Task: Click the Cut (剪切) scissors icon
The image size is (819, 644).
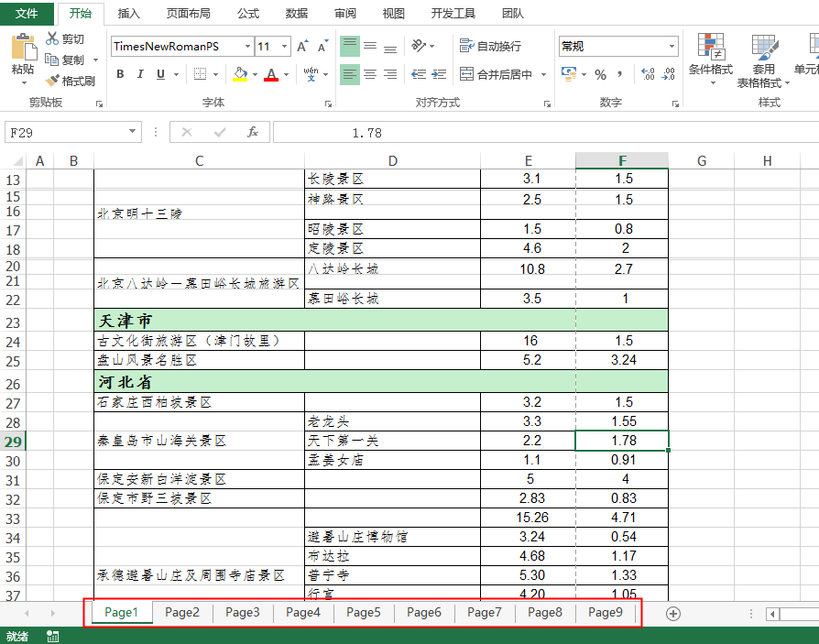Action: point(53,38)
